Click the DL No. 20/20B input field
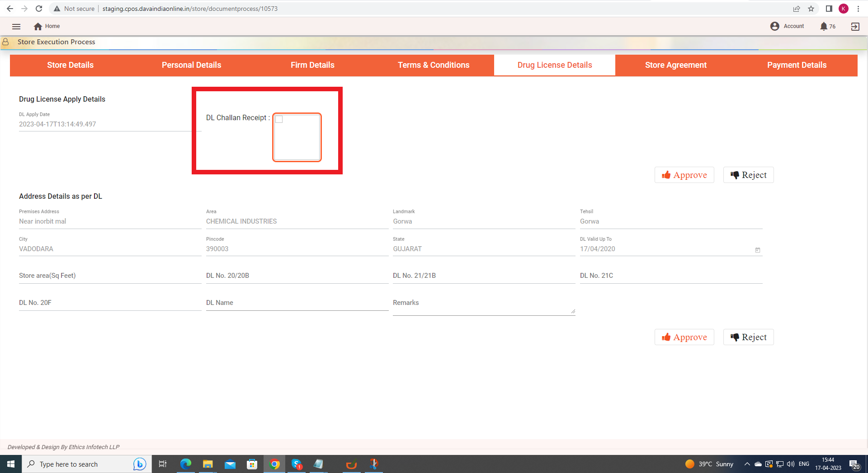868x473 pixels. pos(297,276)
